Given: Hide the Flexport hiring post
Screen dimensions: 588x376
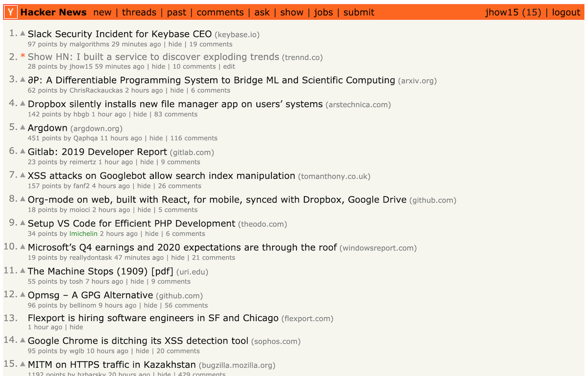Looking at the screenshot, I should [x=76, y=327].
